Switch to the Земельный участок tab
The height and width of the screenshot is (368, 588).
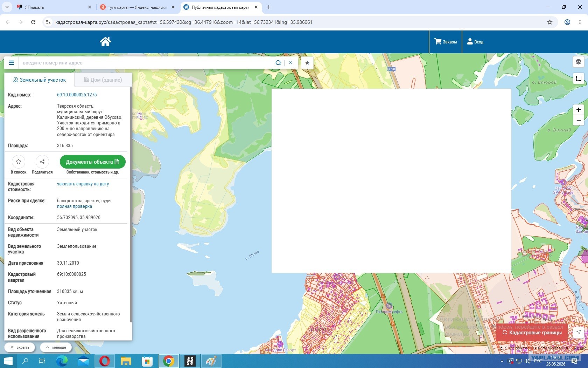click(x=39, y=80)
